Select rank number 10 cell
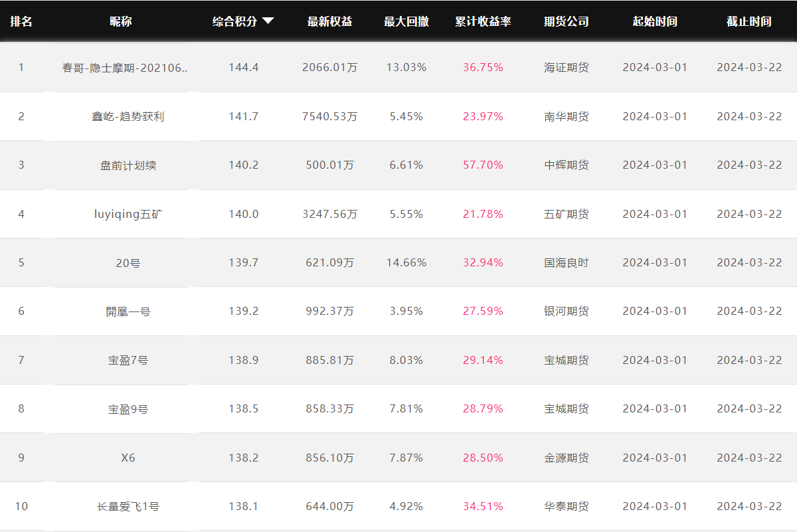Screen dimensions: 797x532 (21, 506)
